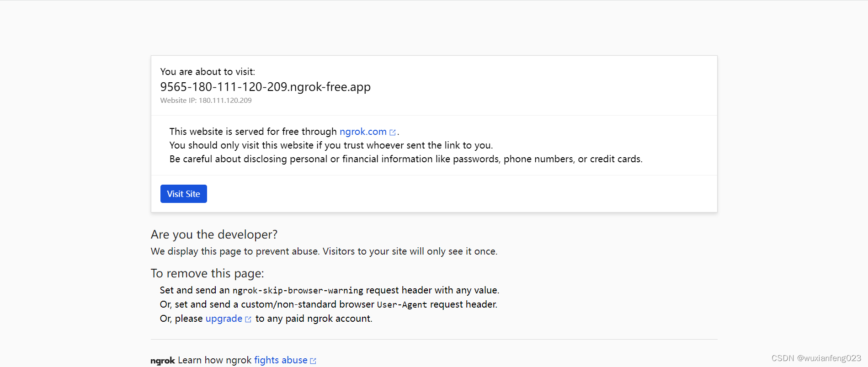This screenshot has width=868, height=367.
Task: Click the 'You are about to visit:' label
Action: pos(208,72)
